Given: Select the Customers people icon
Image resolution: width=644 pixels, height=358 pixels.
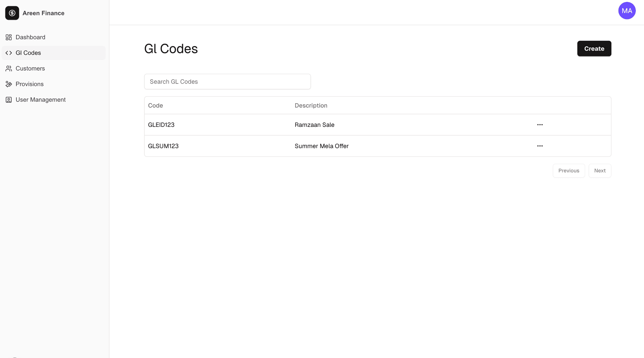Looking at the screenshot, I should (9, 68).
